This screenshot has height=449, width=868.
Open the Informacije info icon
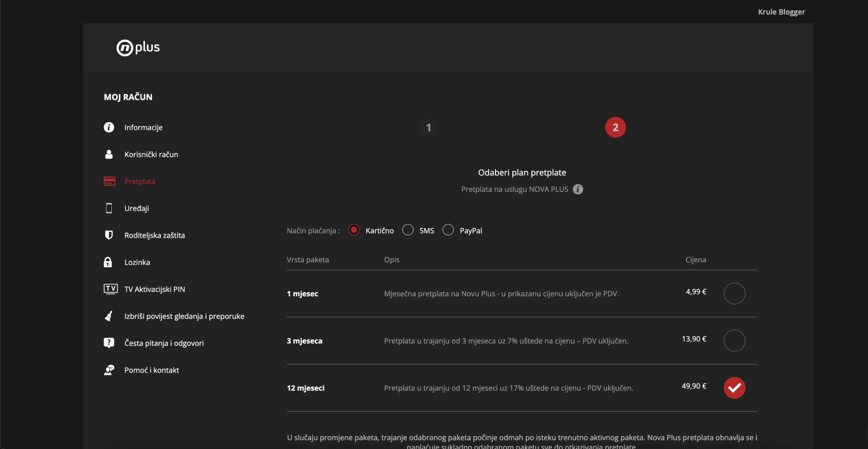tap(109, 127)
